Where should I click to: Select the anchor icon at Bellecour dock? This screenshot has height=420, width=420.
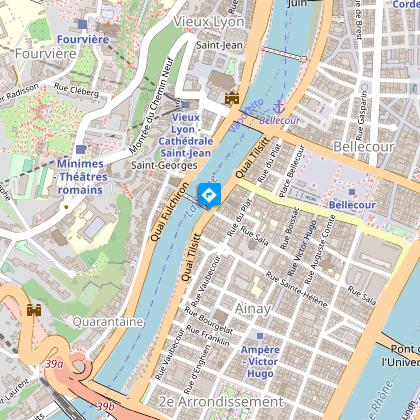pos(279,108)
